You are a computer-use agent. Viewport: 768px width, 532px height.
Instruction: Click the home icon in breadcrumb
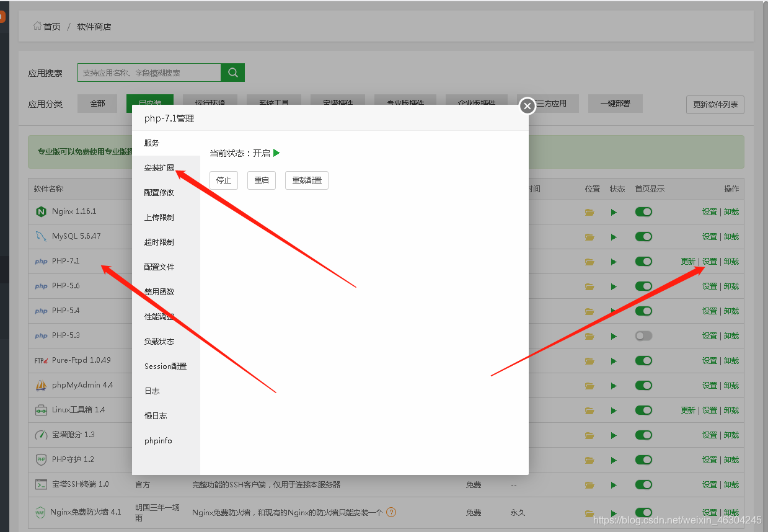tap(37, 26)
